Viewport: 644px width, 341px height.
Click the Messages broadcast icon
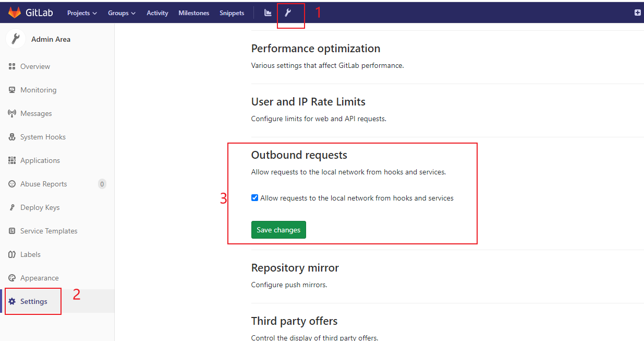(12, 113)
